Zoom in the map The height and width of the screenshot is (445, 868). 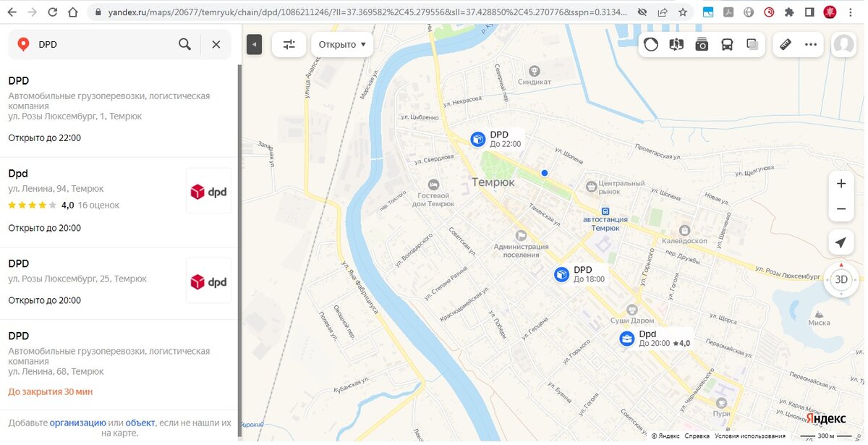(841, 184)
